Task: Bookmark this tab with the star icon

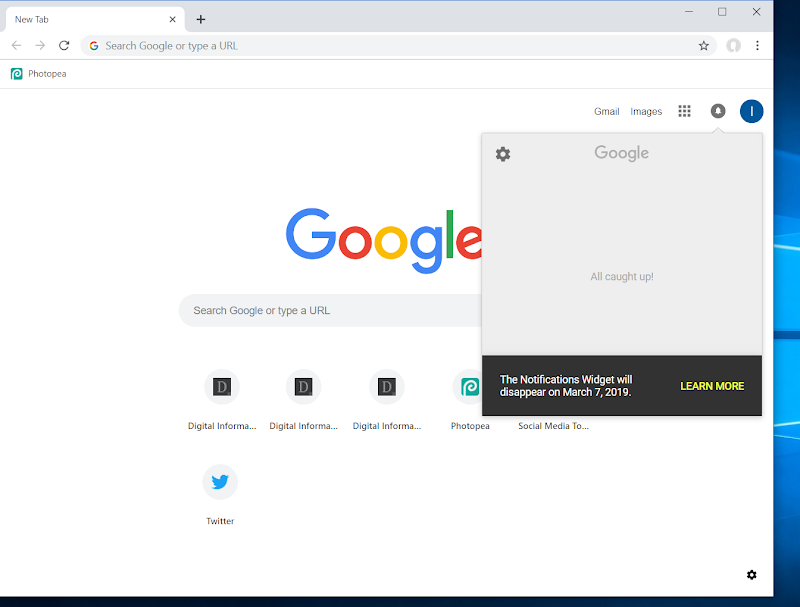Action: click(x=704, y=46)
